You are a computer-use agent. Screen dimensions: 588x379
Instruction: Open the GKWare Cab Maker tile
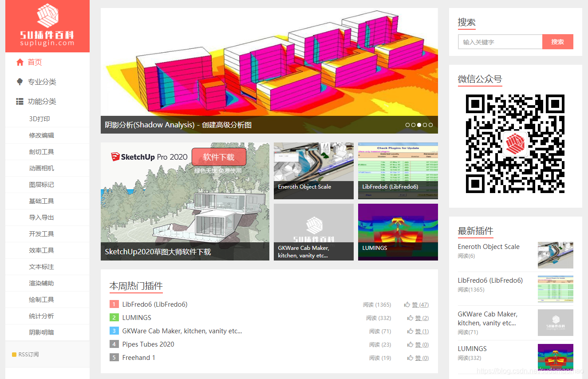coord(314,232)
